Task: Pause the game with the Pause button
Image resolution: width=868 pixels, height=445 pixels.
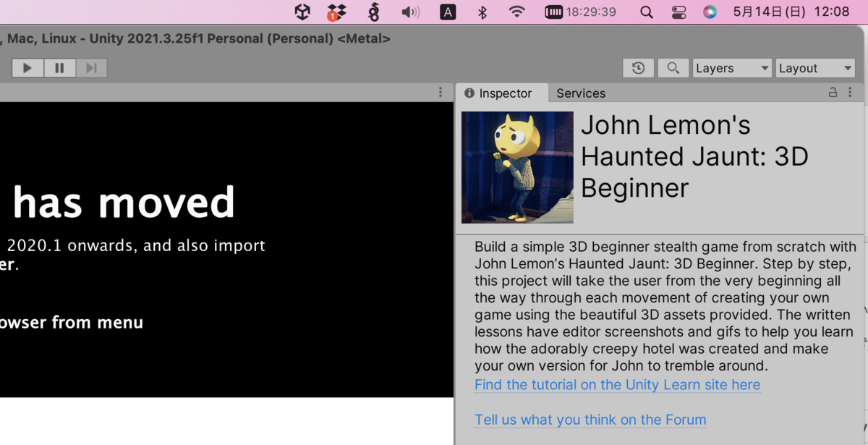Action: pyautogui.click(x=59, y=68)
